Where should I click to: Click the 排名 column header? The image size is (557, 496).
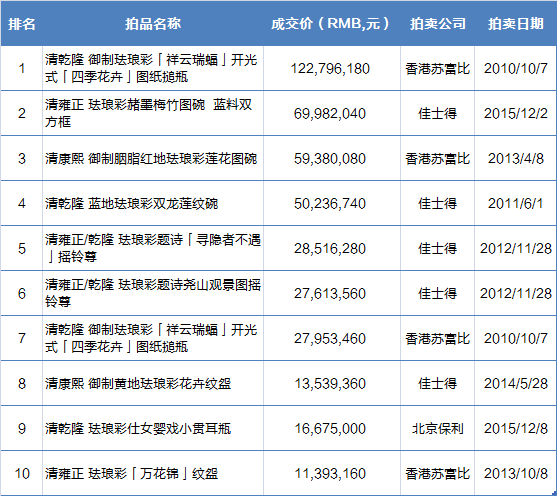22,24
